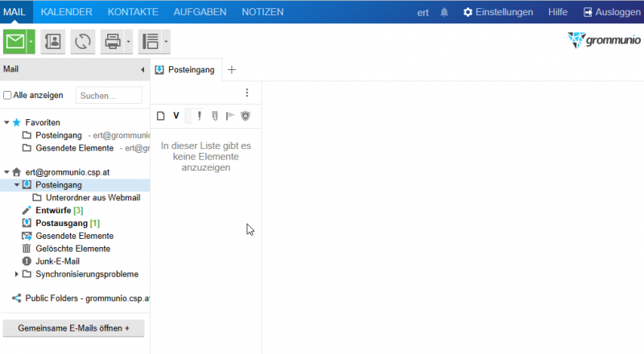Click the notification bell icon

pos(445,12)
